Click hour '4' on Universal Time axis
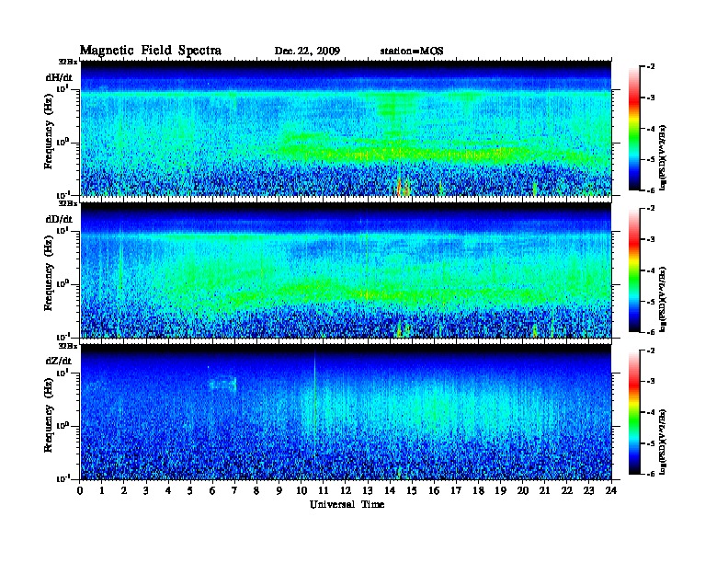Screen dimensions: 728x563 click(168, 491)
